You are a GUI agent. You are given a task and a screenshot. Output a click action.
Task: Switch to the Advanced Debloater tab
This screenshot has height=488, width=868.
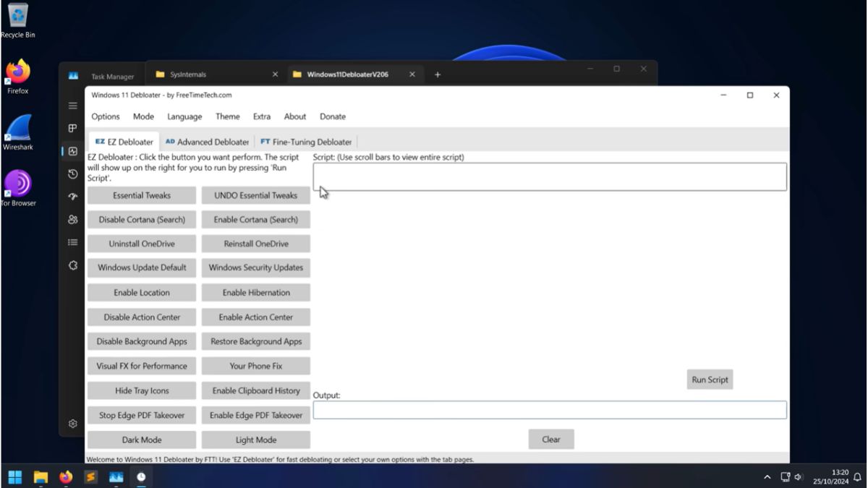[207, 142]
